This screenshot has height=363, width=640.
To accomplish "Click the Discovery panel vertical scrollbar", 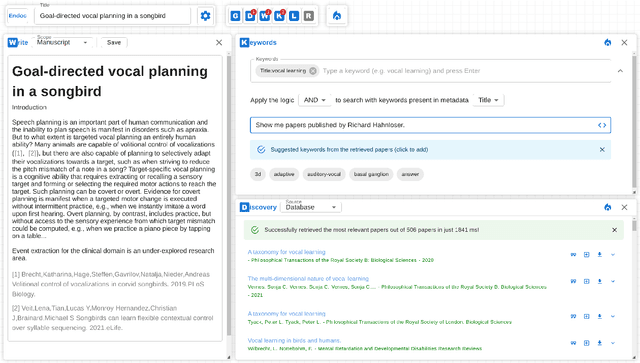I will [x=634, y=225].
